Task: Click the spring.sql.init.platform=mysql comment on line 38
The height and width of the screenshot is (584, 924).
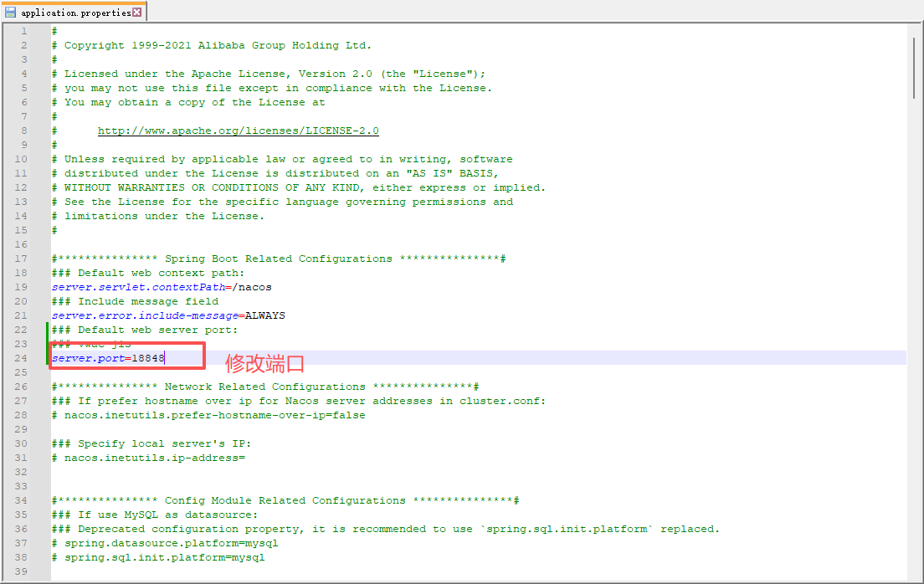Action: (158, 557)
